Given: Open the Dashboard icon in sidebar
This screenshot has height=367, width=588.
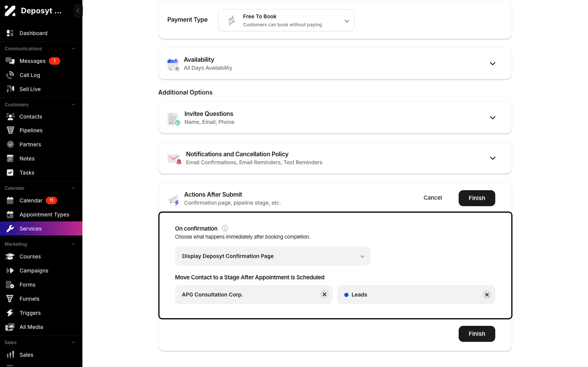Looking at the screenshot, I should (x=10, y=33).
